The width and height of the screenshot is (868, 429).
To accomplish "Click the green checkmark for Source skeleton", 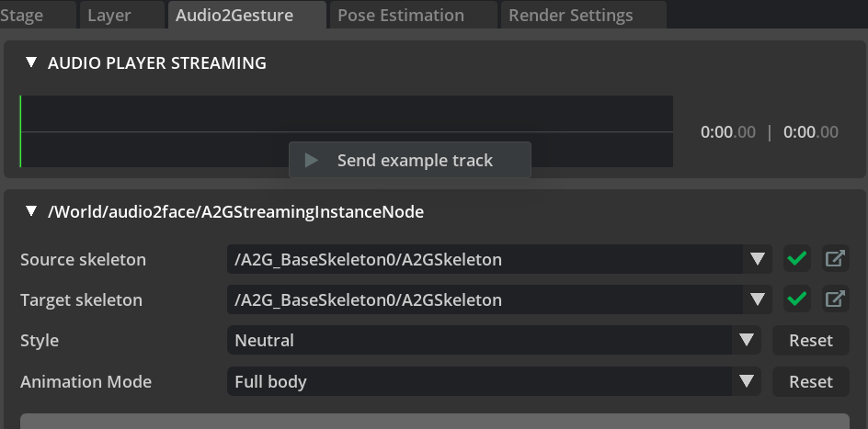I will point(797,260).
